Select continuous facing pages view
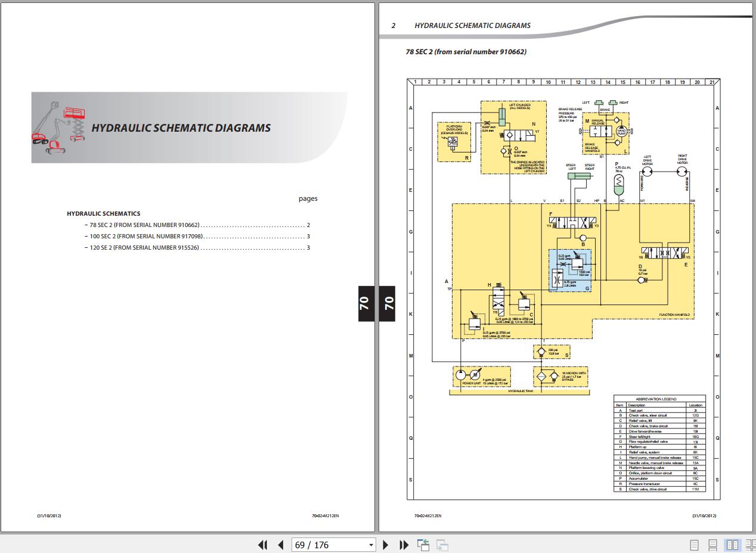 pos(750,545)
